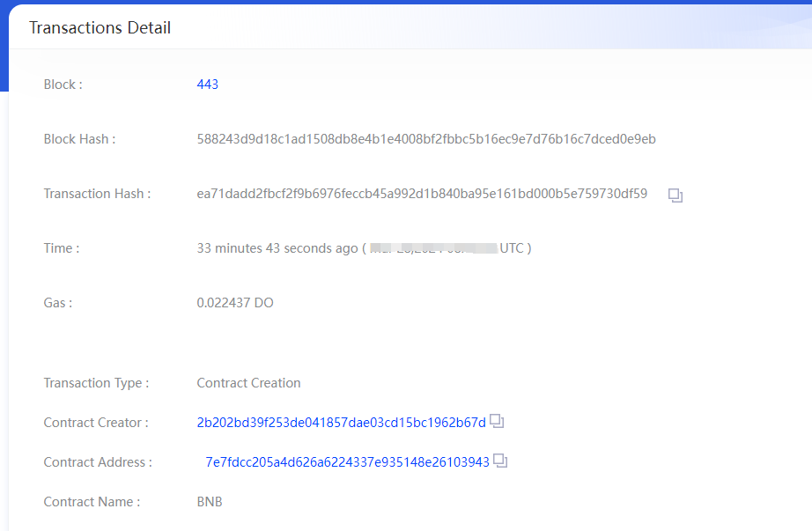The width and height of the screenshot is (812, 531).
Task: Click the contract name BNB
Action: pyautogui.click(x=210, y=502)
